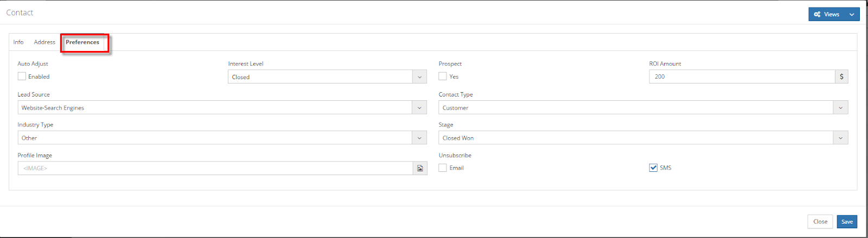Screen dimensions: 868x238
Task: Open the Contact Type dropdown
Action: (x=840, y=108)
